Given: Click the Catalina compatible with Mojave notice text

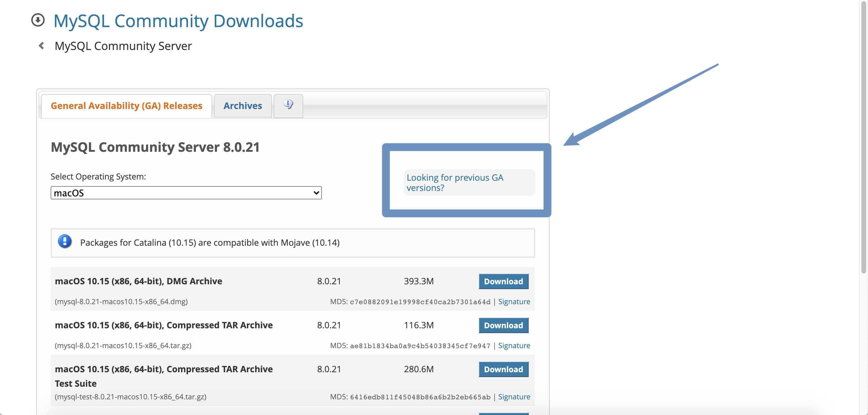Looking at the screenshot, I should (x=209, y=243).
